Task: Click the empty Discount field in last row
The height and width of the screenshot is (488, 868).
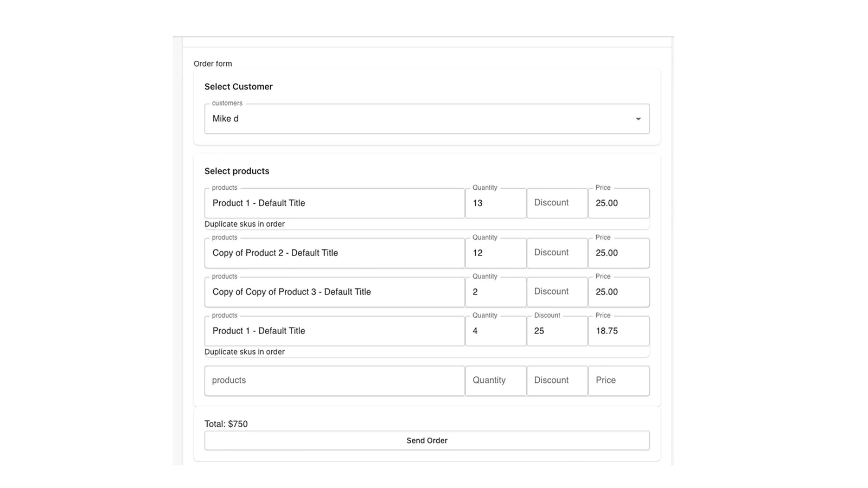Action: [557, 381]
